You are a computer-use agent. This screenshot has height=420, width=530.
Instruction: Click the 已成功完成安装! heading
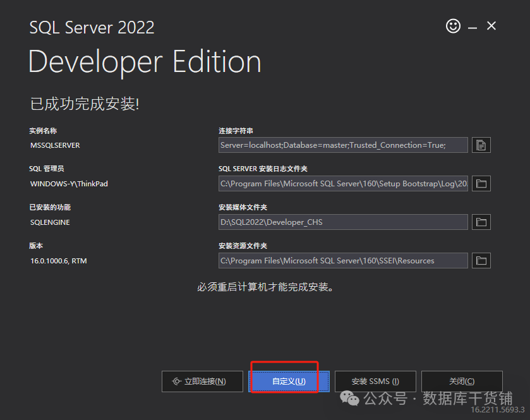tap(85, 104)
